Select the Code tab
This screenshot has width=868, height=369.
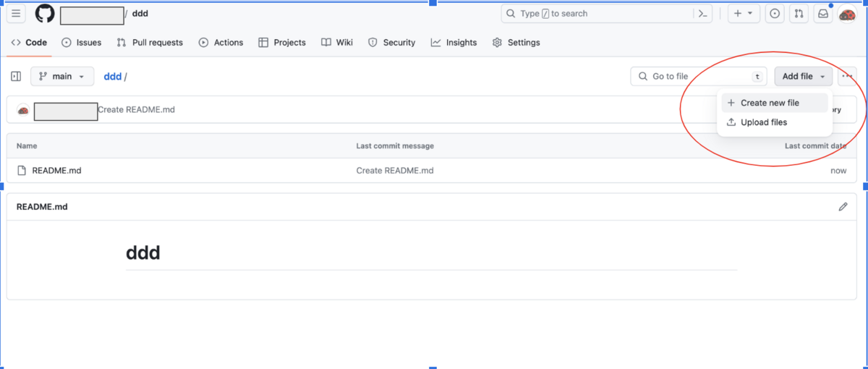tap(29, 43)
